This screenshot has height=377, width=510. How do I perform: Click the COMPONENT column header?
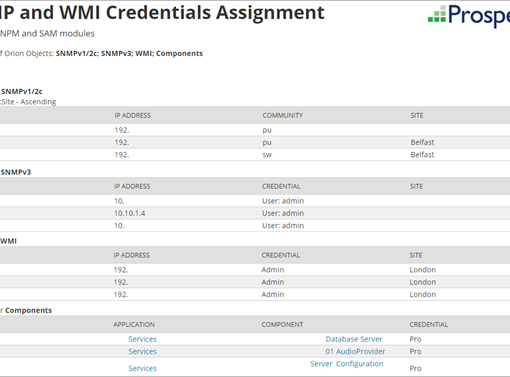pyautogui.click(x=282, y=325)
